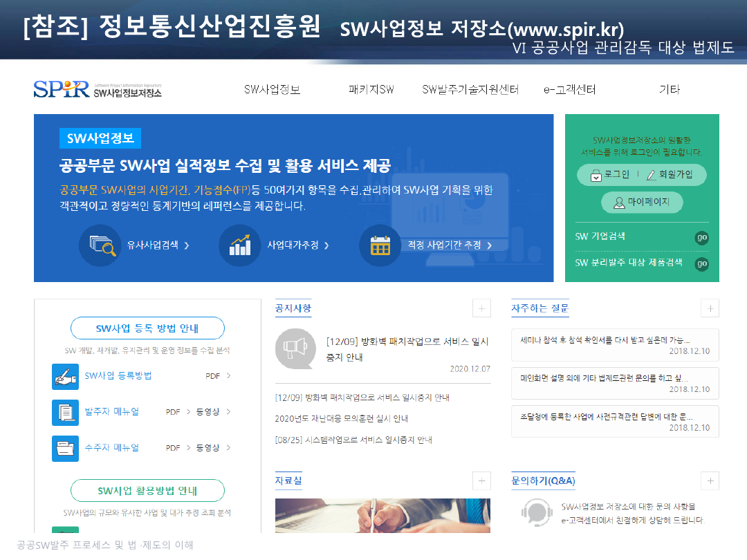Open the SW사업정보 menu
This screenshot has height=560, width=747.
point(272,89)
